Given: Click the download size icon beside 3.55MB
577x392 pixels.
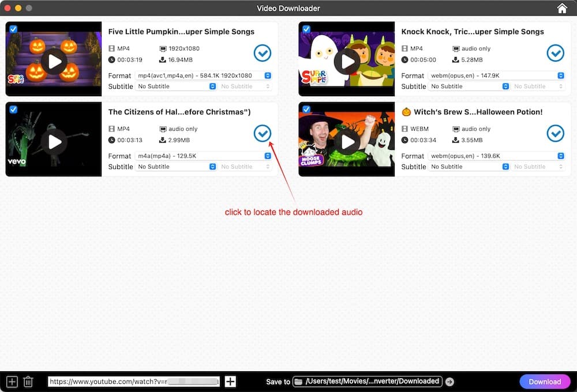Looking at the screenshot, I should (455, 140).
